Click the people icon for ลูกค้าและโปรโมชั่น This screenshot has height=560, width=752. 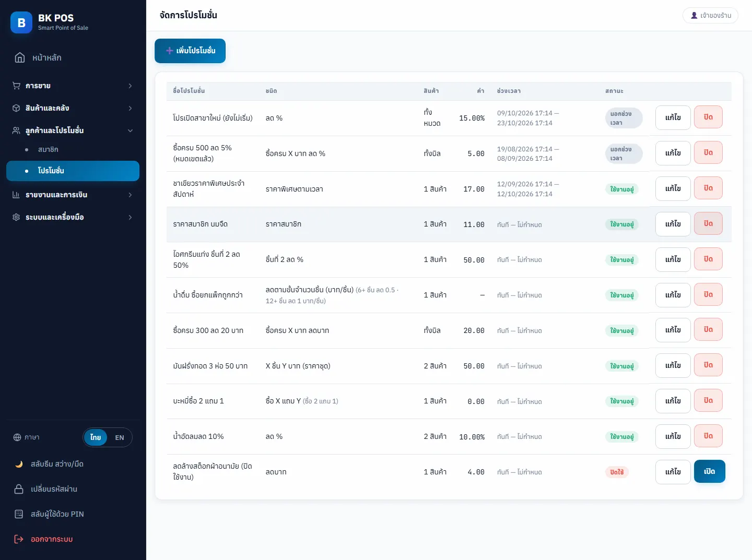16,130
